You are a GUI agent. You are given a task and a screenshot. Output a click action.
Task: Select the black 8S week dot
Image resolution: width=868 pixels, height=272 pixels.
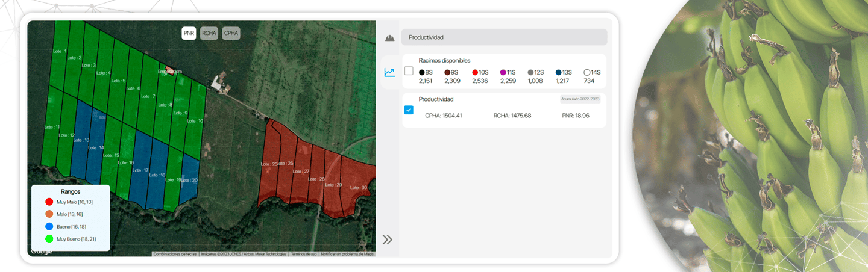tap(422, 72)
